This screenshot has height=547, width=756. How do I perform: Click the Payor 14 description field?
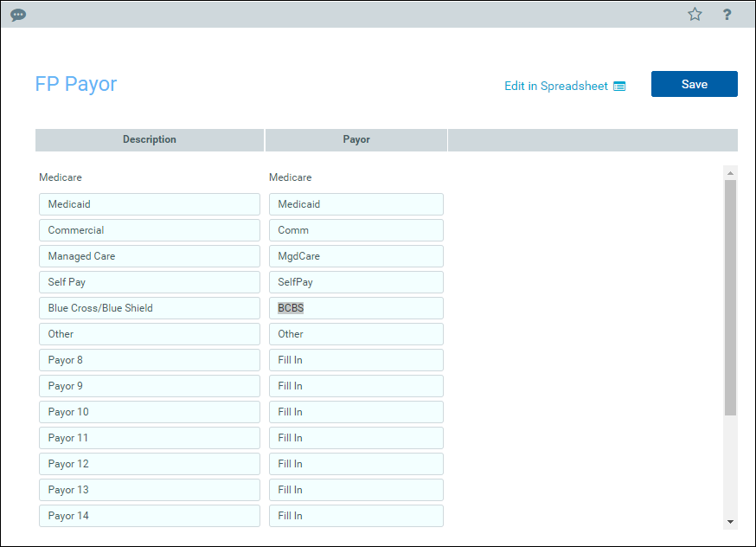coord(150,516)
